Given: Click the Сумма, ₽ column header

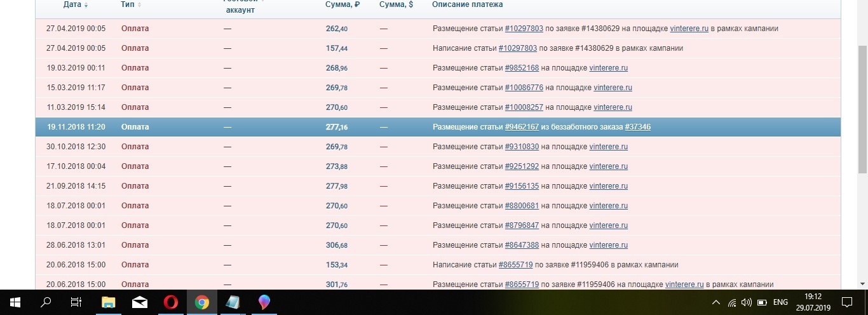Looking at the screenshot, I should pos(342,4).
